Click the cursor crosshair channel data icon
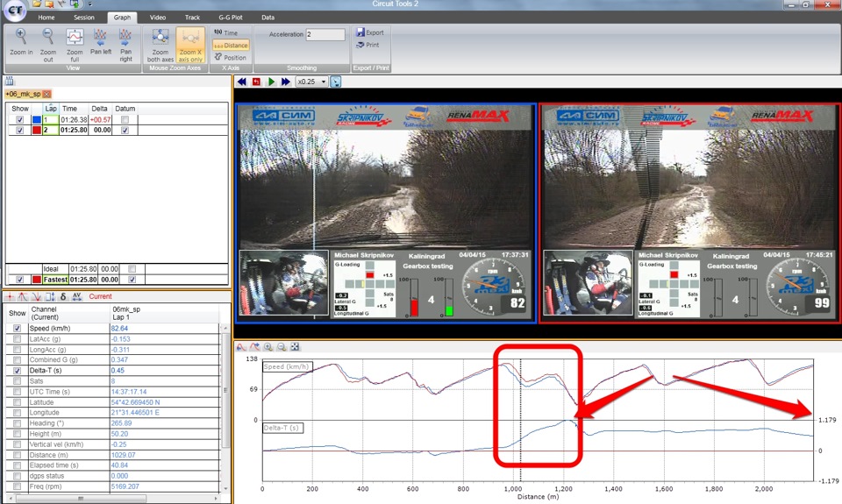Viewport: 842px width, 504px height. 10,296
